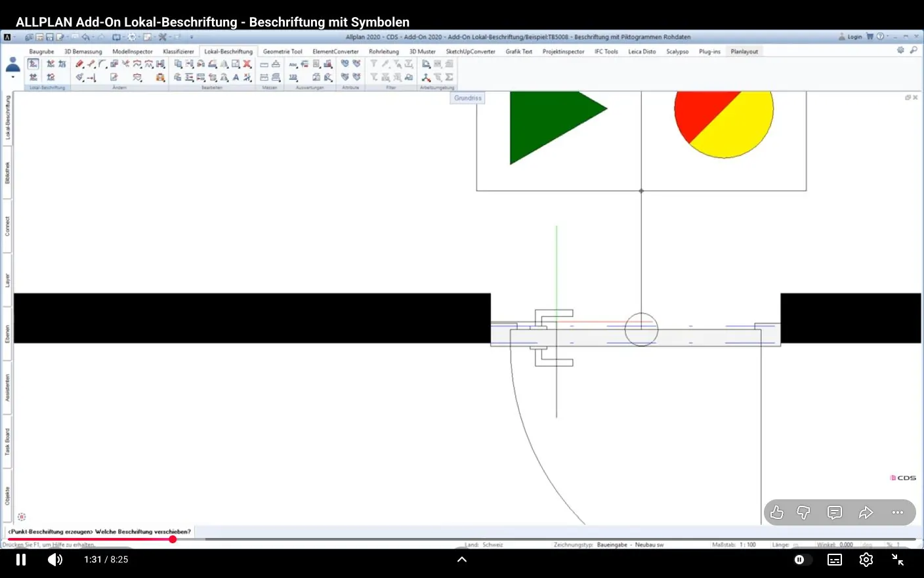The image size is (924, 578).
Task: Open the Baugrube ribbon tab
Action: tap(41, 51)
